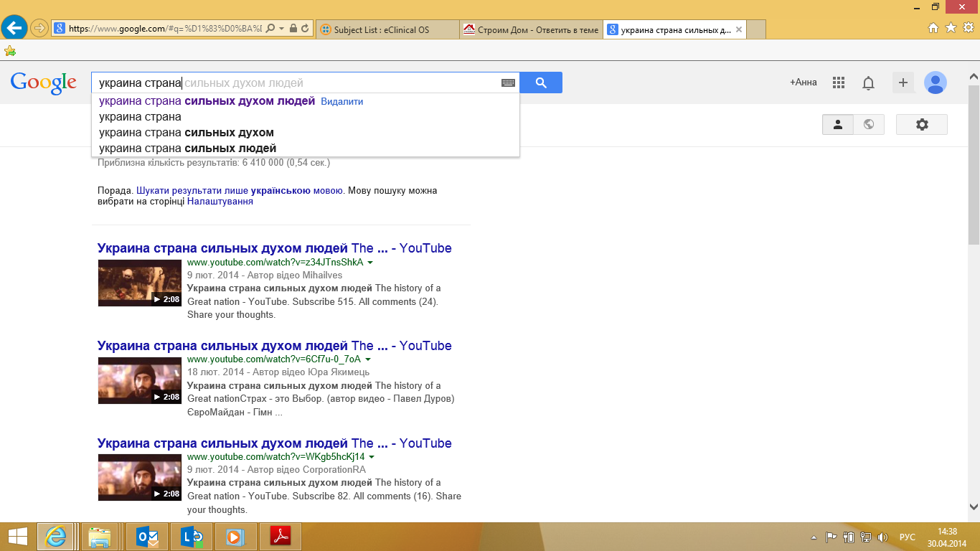This screenshot has width=980, height=551.
Task: Toggle global results with the globe icon
Action: [x=869, y=124]
